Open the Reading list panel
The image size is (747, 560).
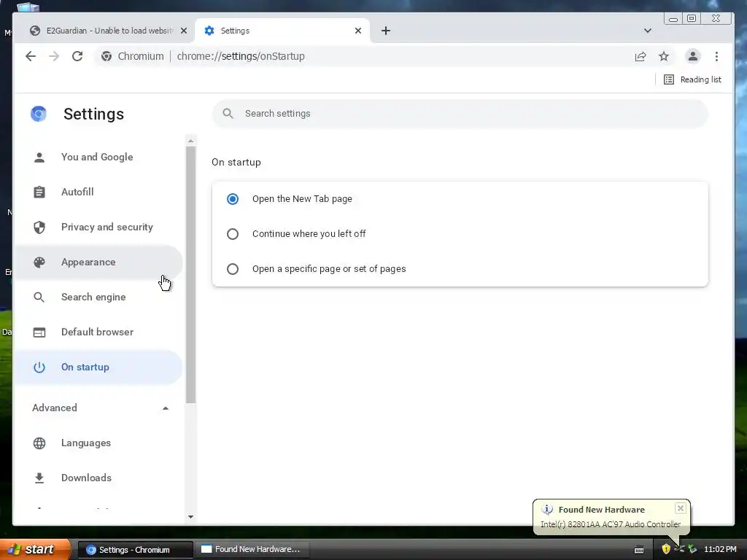point(693,79)
